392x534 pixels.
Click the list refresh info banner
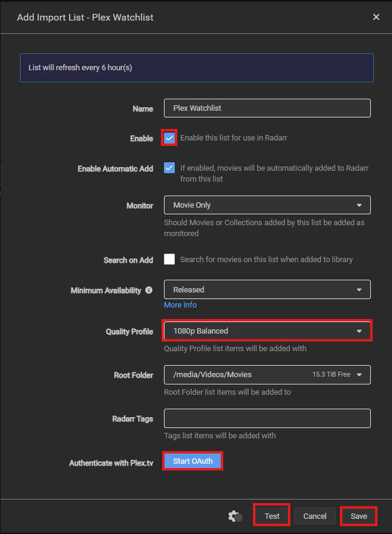tap(197, 68)
